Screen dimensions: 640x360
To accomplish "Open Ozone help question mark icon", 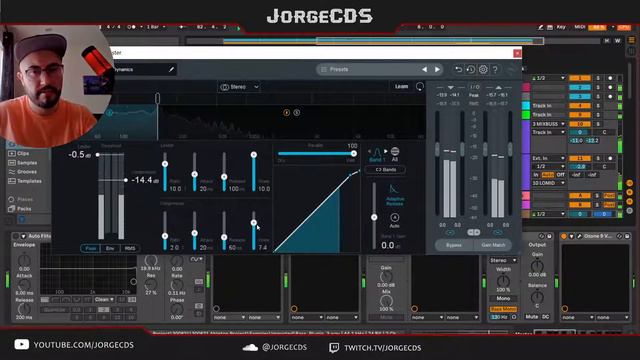I will pos(495,69).
